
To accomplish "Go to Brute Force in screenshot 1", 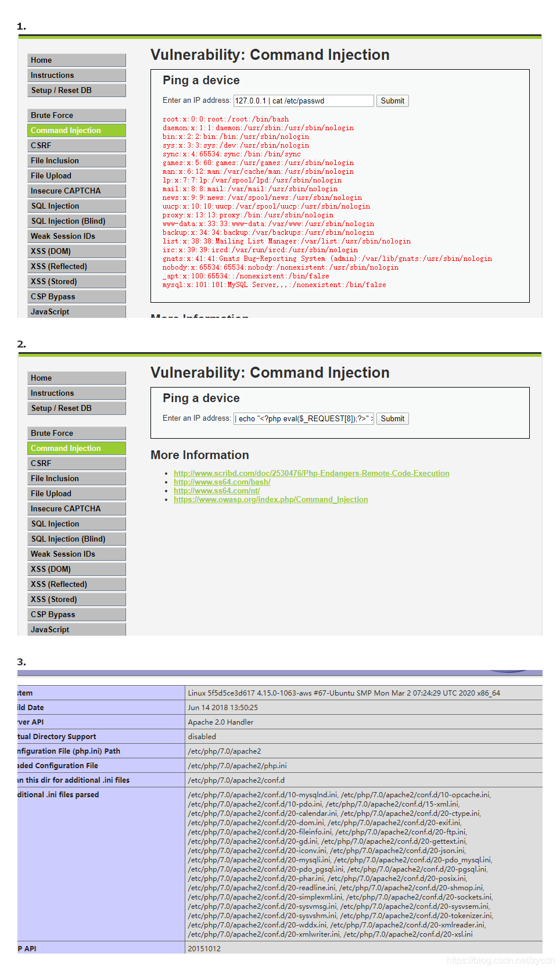I will pyautogui.click(x=76, y=115).
